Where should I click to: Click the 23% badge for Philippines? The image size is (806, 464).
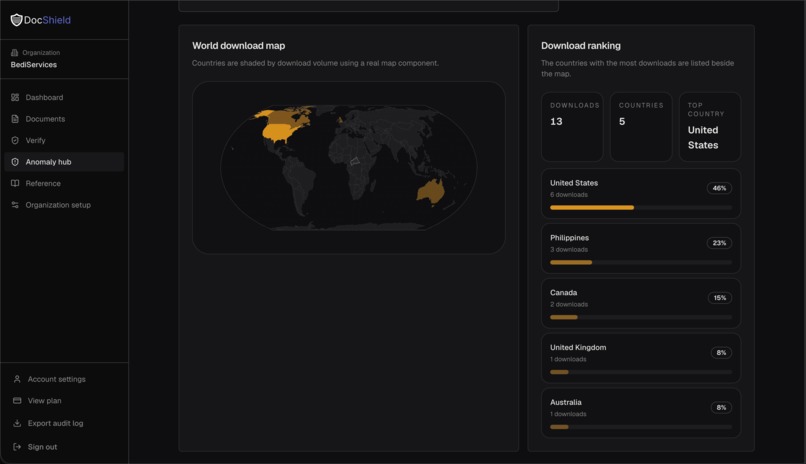tap(719, 243)
